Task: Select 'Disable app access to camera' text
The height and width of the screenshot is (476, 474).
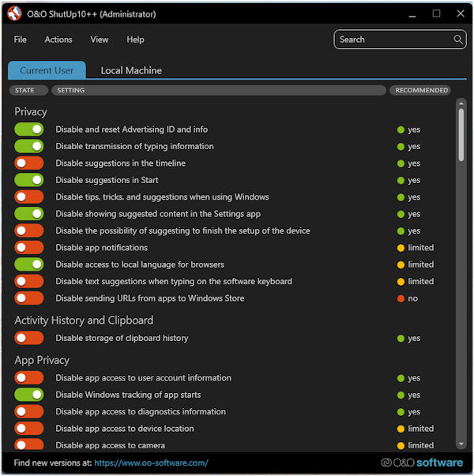Action: tap(111, 445)
